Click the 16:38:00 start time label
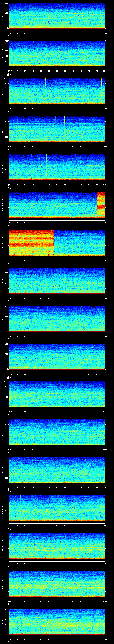Screen dimensions: 114x644 coord(9,374)
